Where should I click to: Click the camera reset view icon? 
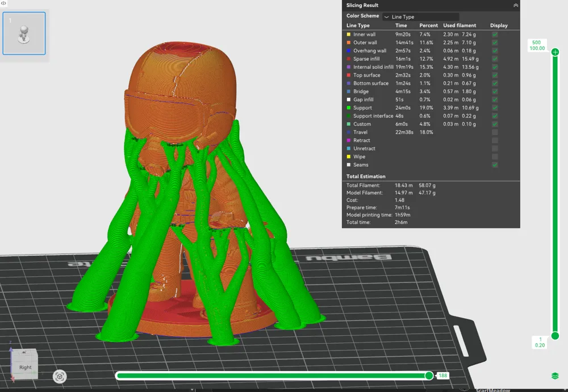[x=60, y=376]
